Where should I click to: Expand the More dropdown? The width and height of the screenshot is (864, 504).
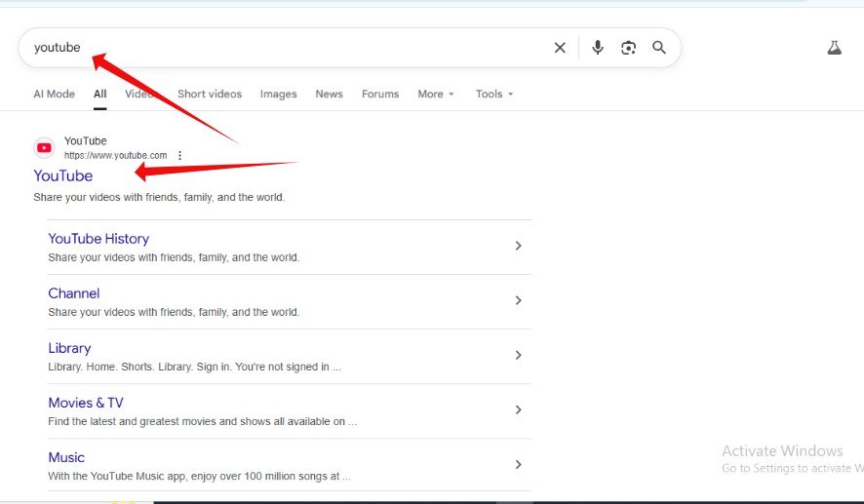click(x=435, y=94)
